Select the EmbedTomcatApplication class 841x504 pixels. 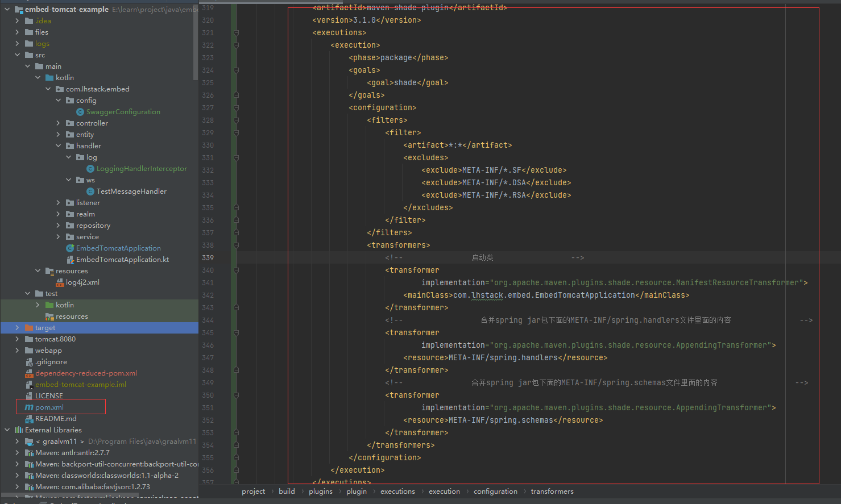118,248
